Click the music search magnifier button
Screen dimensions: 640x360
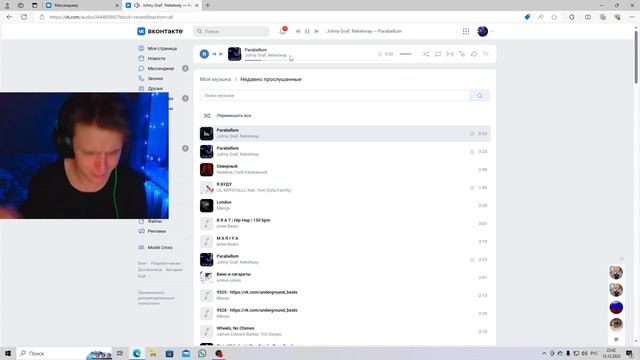coord(480,96)
